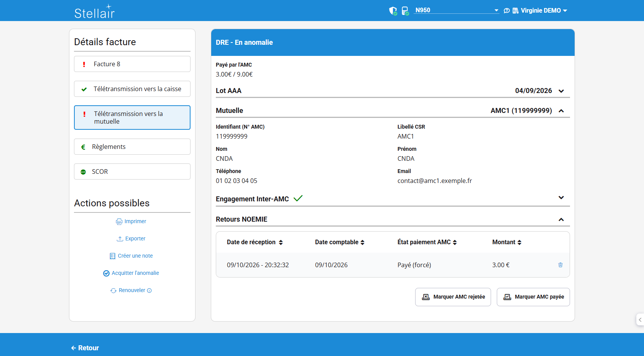Click the phone number 01 02 03 04 05
Viewport: 644px width, 356px height.
point(237,181)
